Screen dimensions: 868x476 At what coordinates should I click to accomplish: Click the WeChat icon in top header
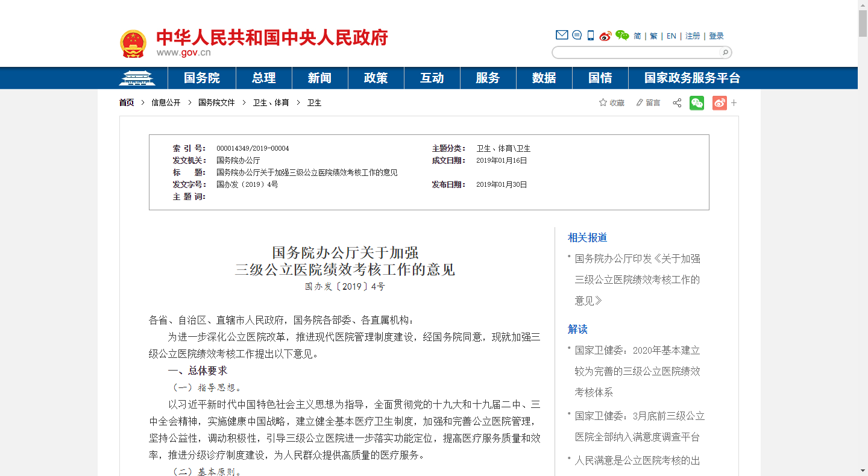point(622,36)
